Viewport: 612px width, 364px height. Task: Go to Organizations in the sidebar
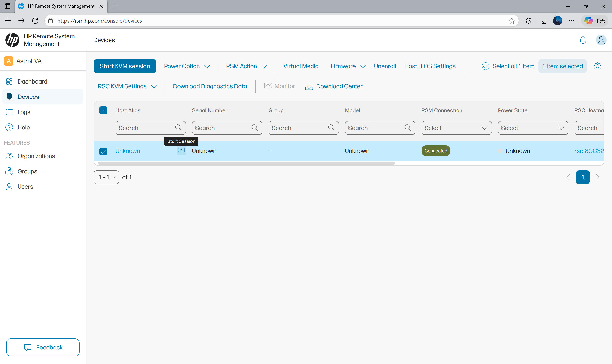[x=36, y=156]
